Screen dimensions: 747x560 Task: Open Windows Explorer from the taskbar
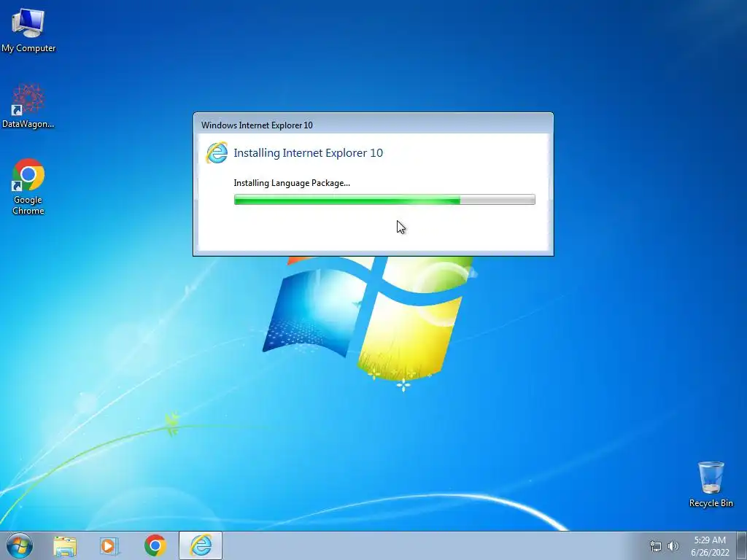click(x=65, y=546)
